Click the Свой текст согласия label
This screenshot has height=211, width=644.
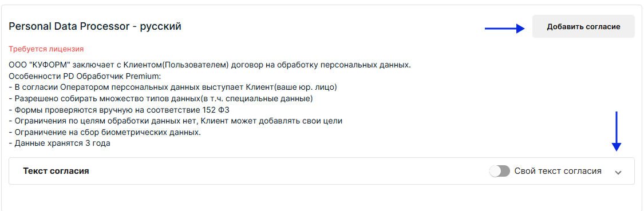[558, 171]
